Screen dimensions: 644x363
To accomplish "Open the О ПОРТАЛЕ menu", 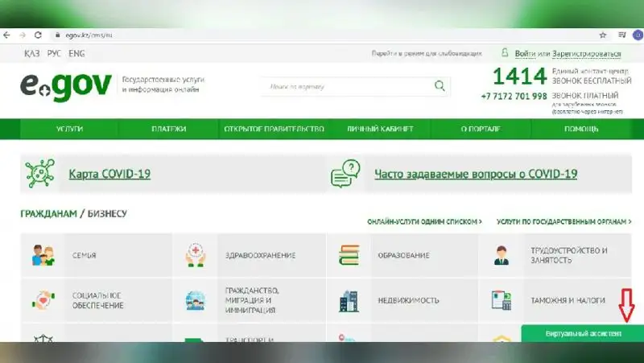I will [481, 129].
